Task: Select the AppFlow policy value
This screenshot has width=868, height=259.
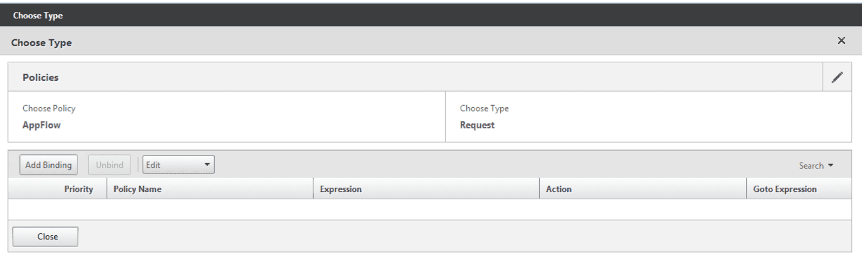Action: point(42,125)
